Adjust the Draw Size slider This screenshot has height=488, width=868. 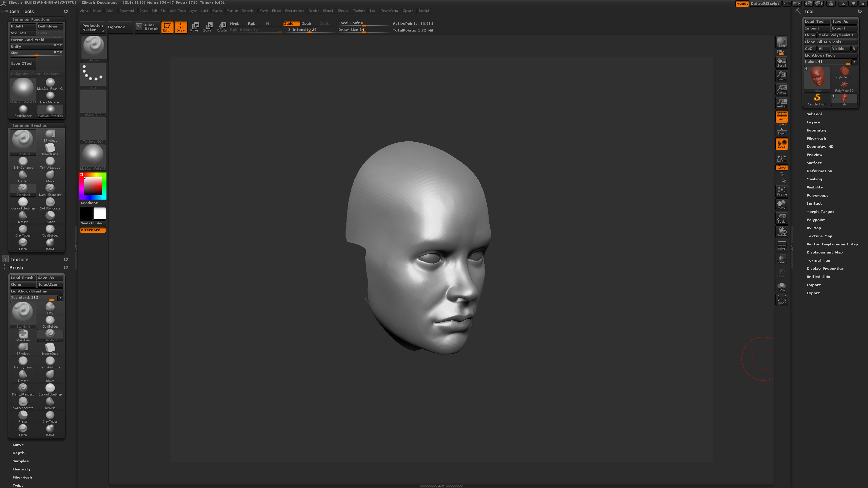point(363,30)
